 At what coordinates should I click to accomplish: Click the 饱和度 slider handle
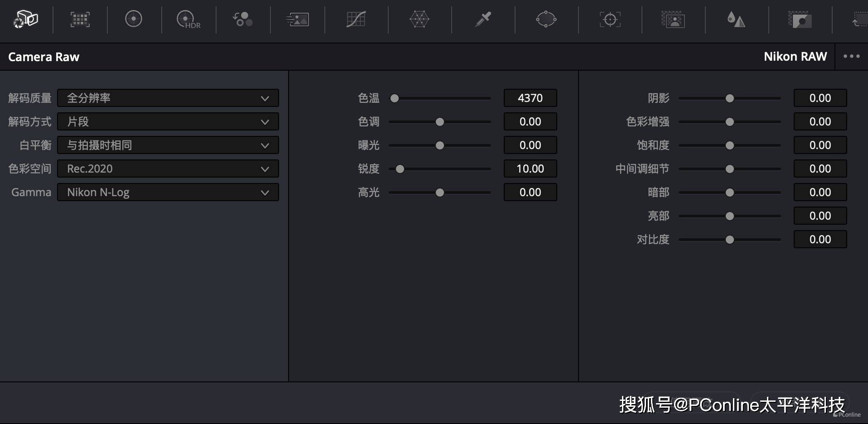click(729, 145)
